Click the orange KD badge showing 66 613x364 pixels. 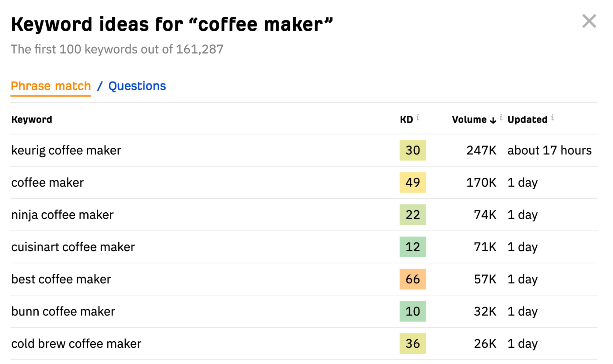pos(412,279)
